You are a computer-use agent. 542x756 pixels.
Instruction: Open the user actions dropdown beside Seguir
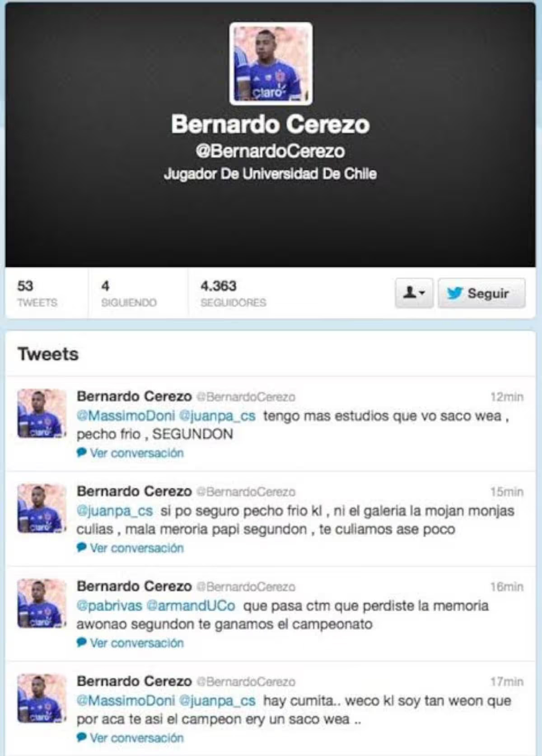click(x=414, y=293)
